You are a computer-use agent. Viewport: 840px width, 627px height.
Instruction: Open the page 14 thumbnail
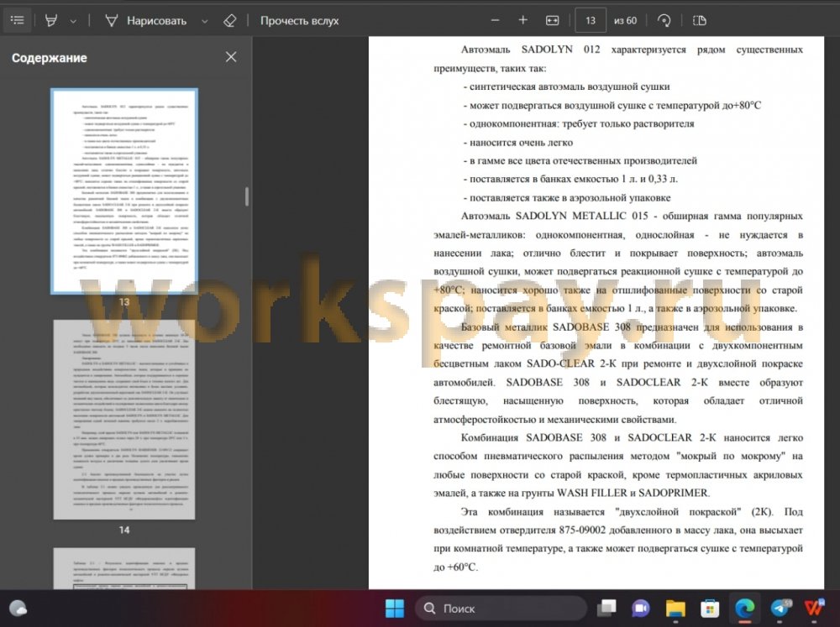tap(124, 419)
